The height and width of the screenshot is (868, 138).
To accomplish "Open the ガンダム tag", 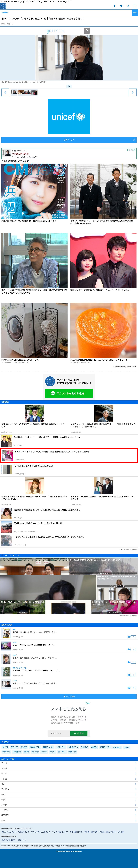I will pos(24,747).
